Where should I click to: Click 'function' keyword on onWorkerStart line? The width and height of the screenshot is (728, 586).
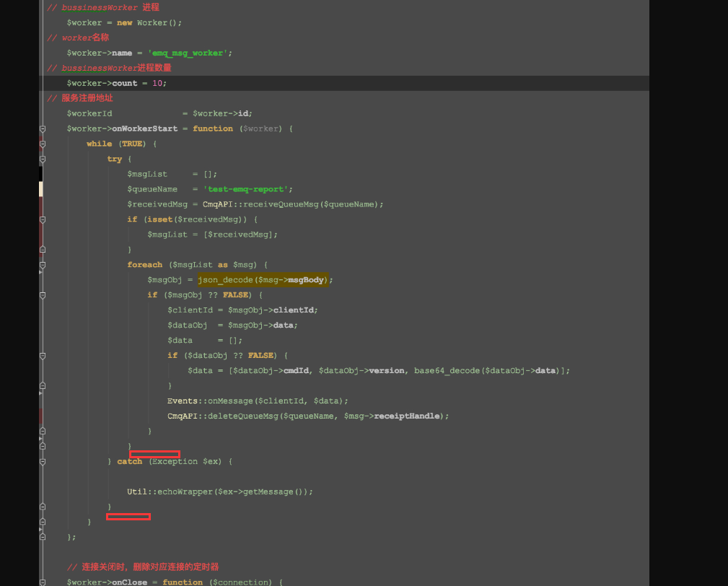[x=213, y=128]
